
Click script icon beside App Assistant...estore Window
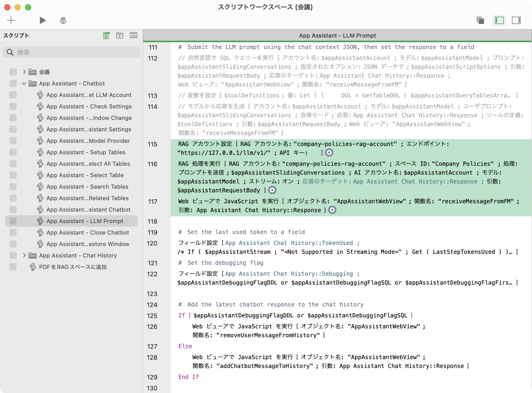40,244
